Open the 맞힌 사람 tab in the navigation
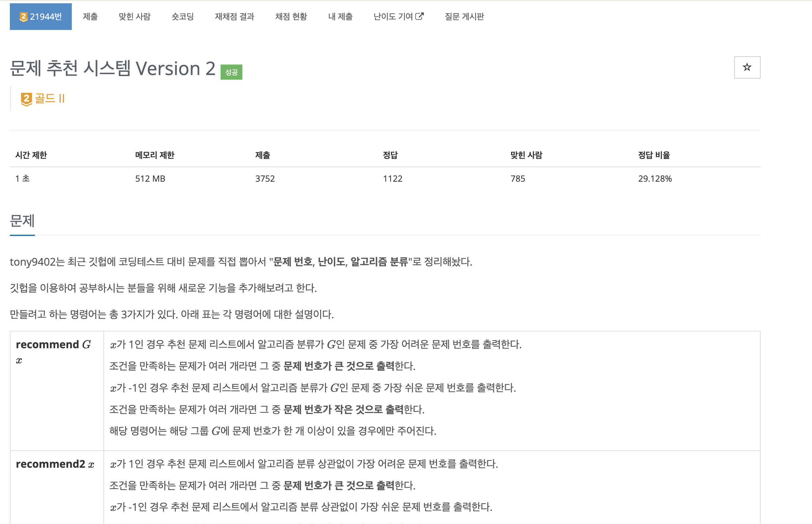The image size is (812, 524). [x=134, y=17]
